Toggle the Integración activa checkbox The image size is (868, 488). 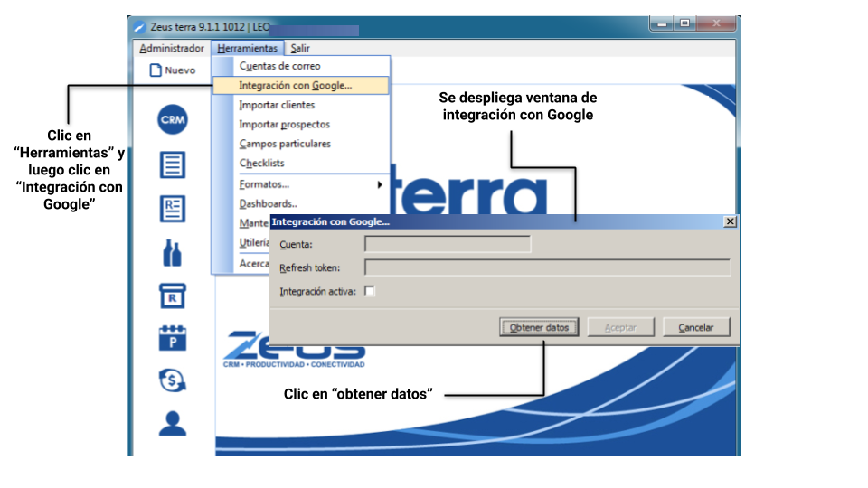[369, 291]
